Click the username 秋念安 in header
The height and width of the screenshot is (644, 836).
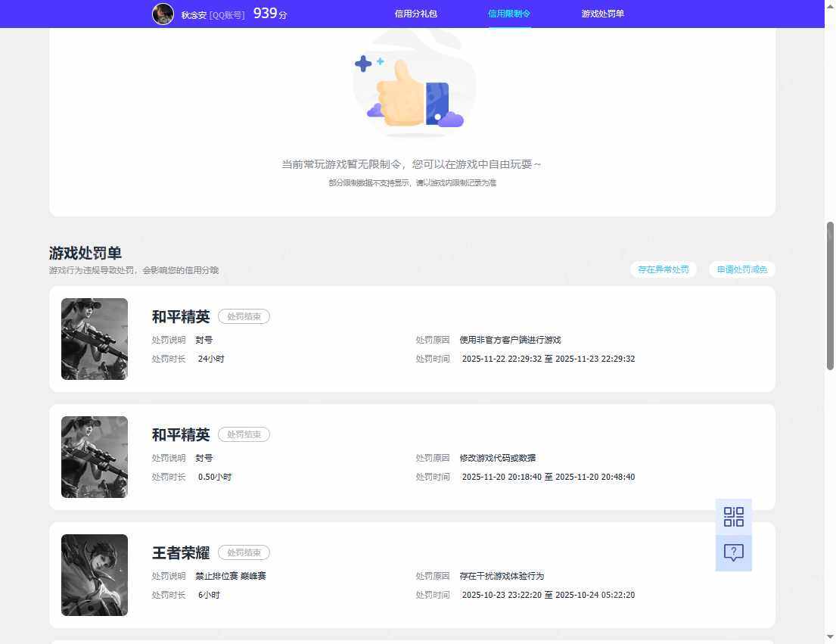(194, 15)
